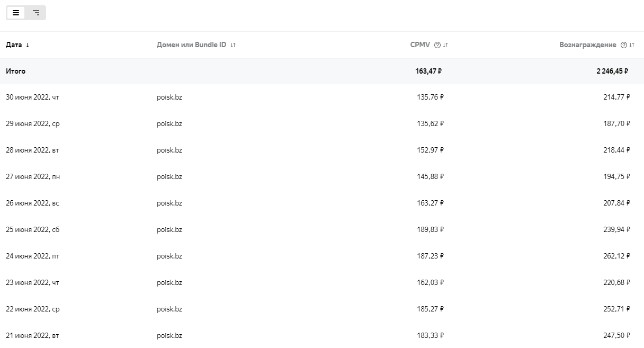644x348 pixels.
Task: Select the 28 июня 2022 date cell
Action: (x=32, y=150)
